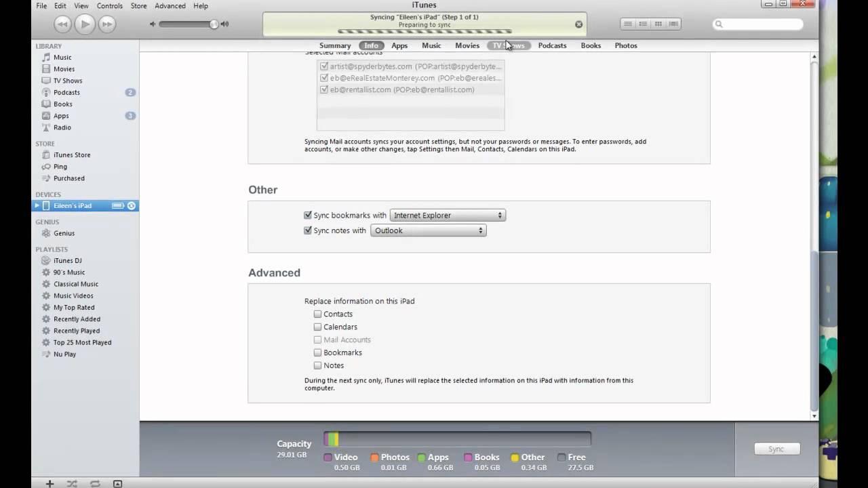Check Replace Contacts checkbox
The width and height of the screenshot is (868, 488).
click(317, 314)
